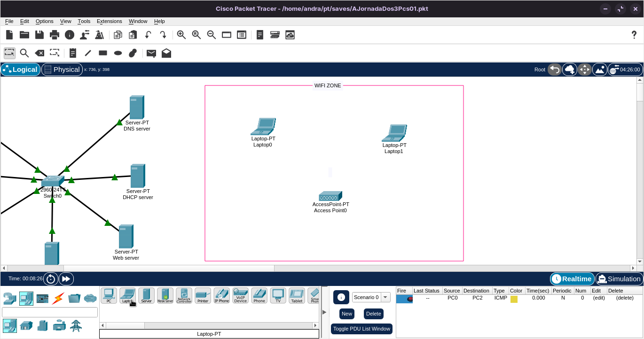
Task: Click the device palette right scroll arrow
Action: pos(316,325)
